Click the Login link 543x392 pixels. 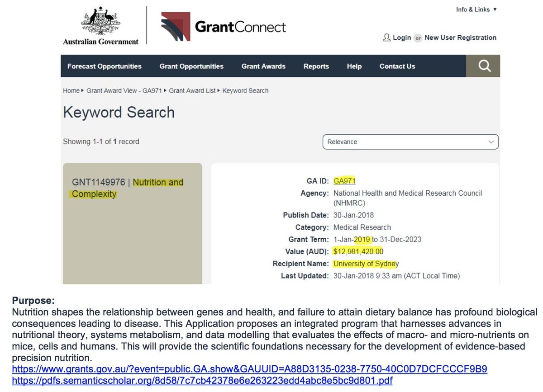402,38
